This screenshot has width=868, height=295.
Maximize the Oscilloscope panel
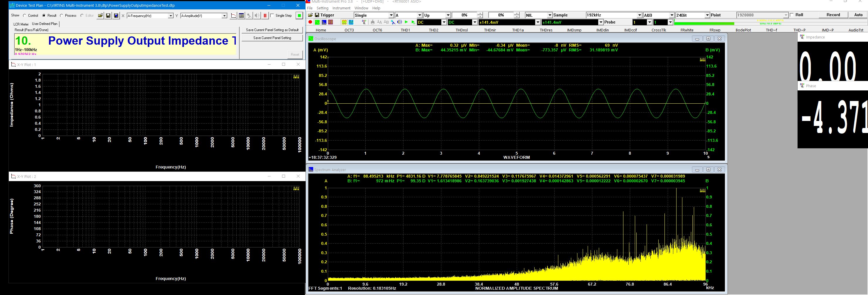click(708, 38)
